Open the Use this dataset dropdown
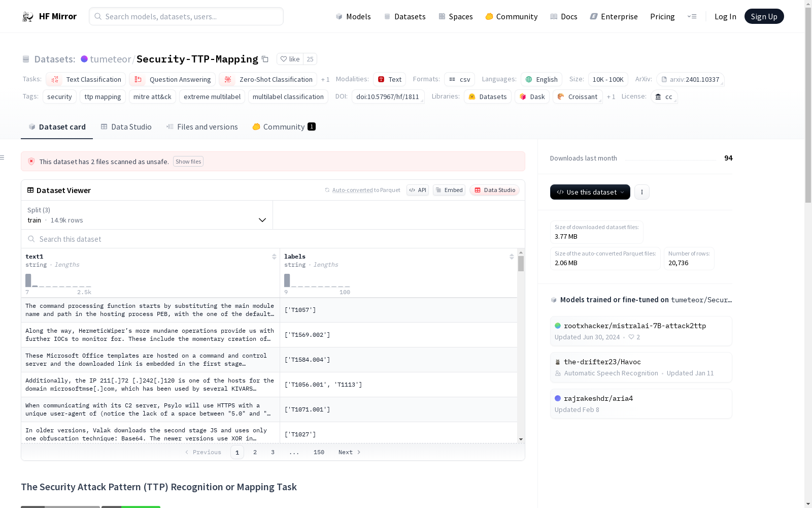The height and width of the screenshot is (508, 812). coord(590,192)
